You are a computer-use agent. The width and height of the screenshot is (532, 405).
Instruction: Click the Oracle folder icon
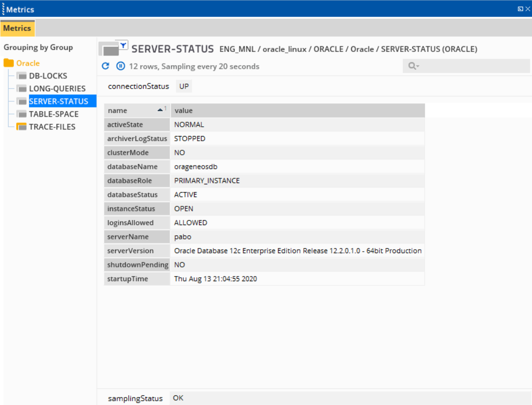(9, 63)
